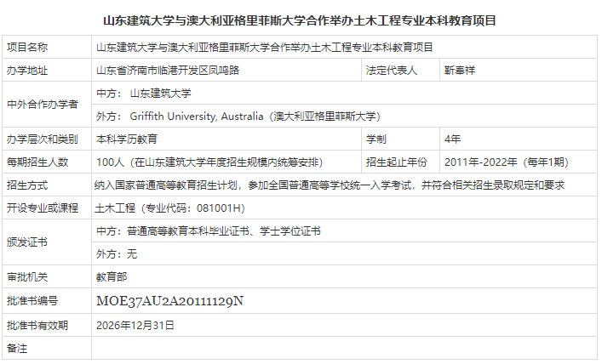The height and width of the screenshot is (364, 602).
Task: Select the 每期招生人数 label
Action: (x=37, y=162)
